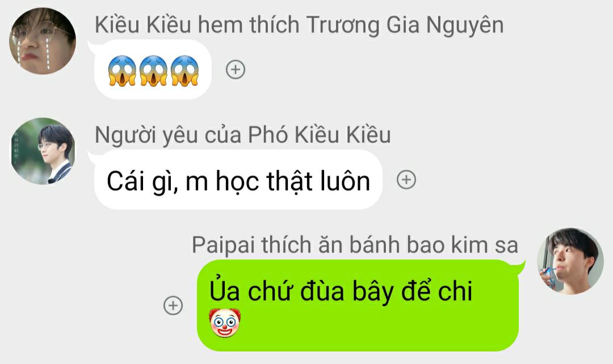Viewport: 613px width, 364px height.
Task: Open sender name 'Người yêu của Phó Kiều Kiều'
Action: tap(243, 136)
